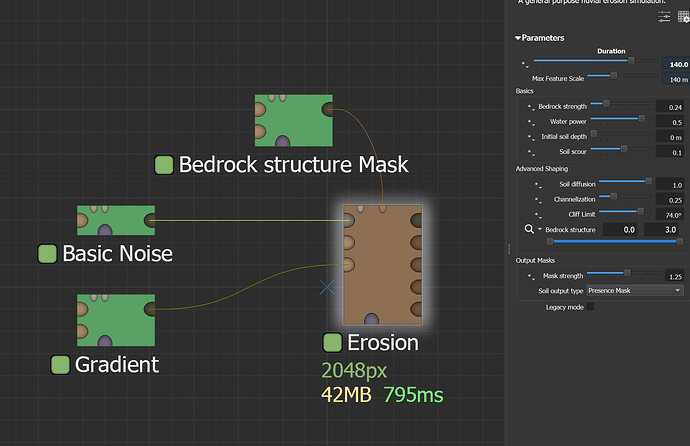
Task: Select the Erosion node thumbnail
Action: 382,265
